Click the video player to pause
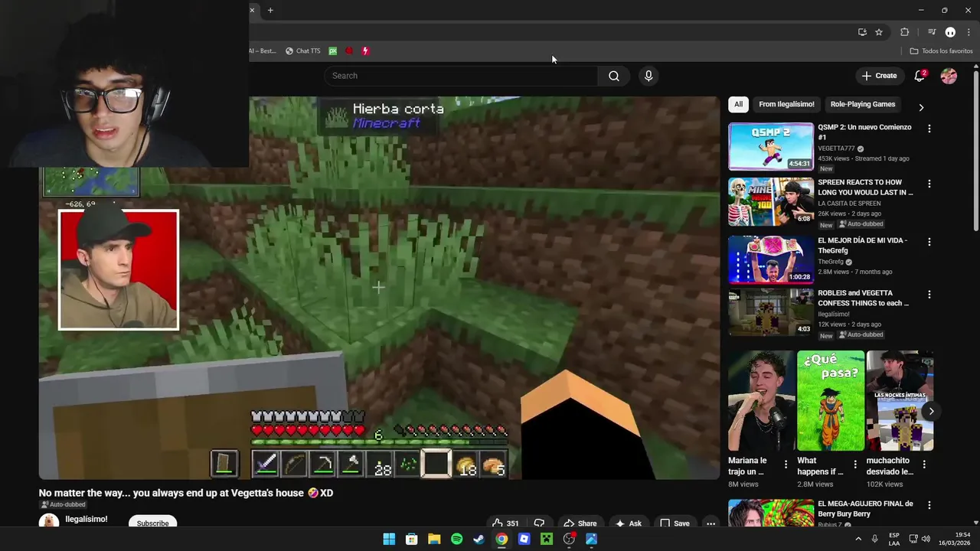This screenshot has width=980, height=551. click(379, 288)
